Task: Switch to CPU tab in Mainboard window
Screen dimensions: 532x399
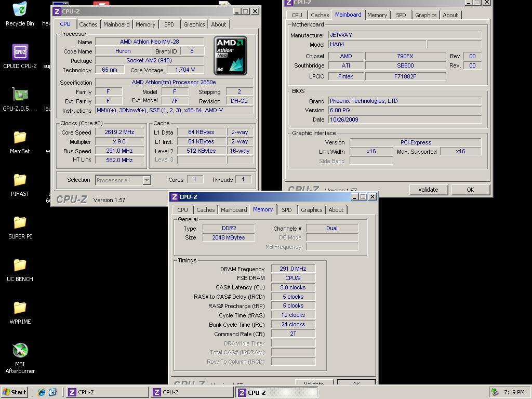Action: 297,15
